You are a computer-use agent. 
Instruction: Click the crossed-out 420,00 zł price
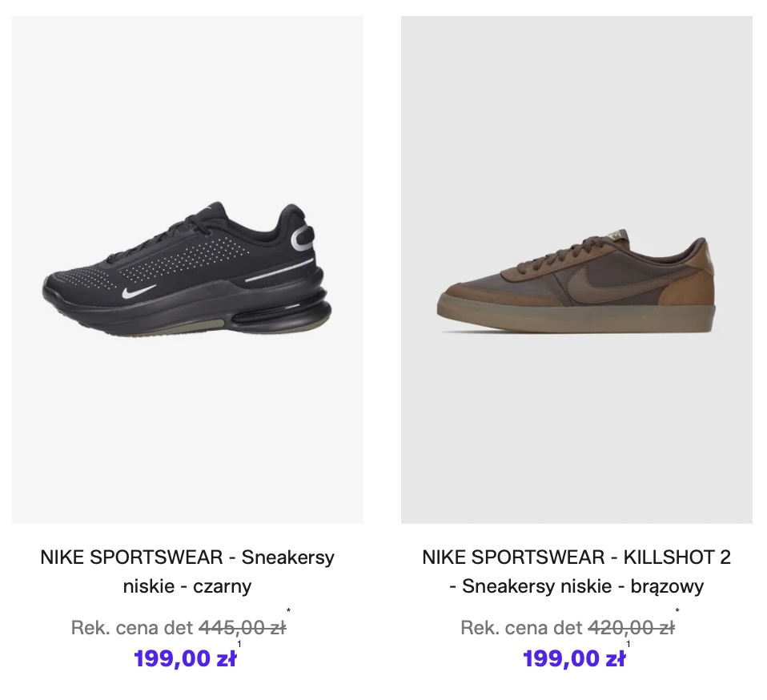(x=631, y=628)
